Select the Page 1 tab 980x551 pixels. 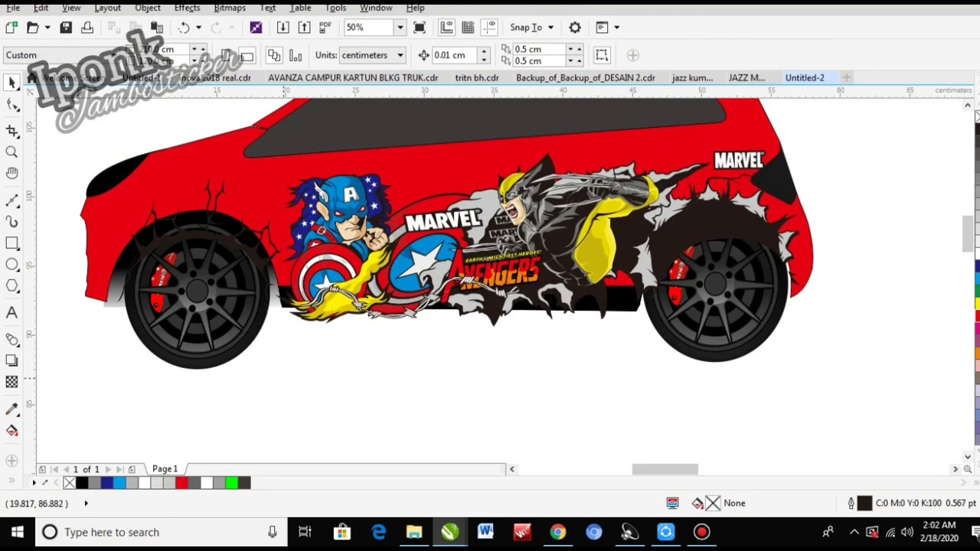[x=165, y=468]
